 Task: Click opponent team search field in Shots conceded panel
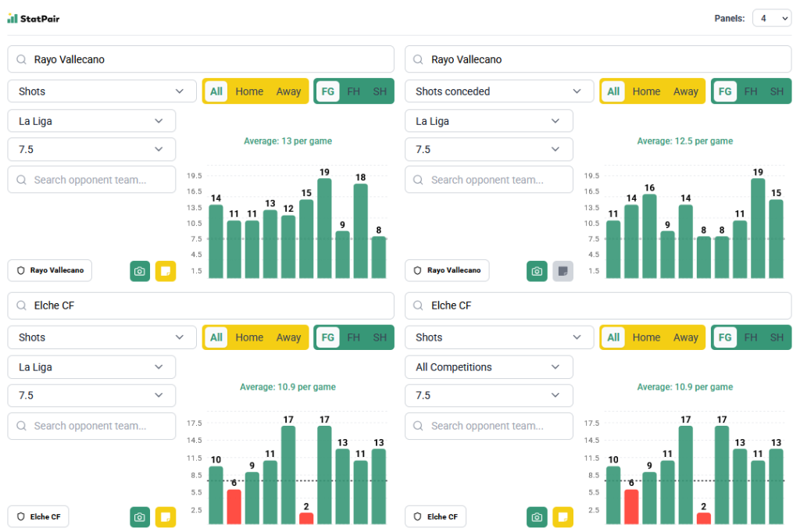coord(488,180)
